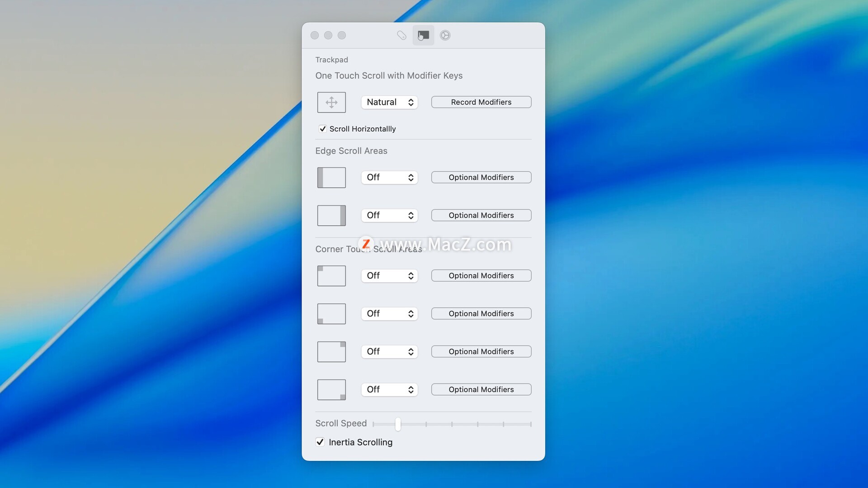Close the preferences window
The image size is (868, 488).
coord(315,35)
